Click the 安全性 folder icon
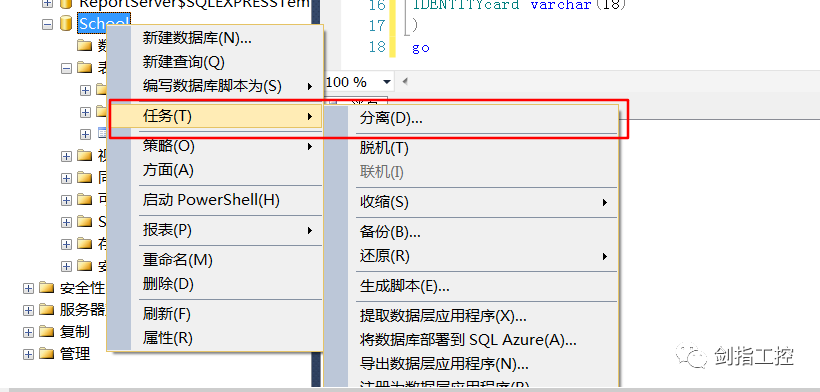 (x=47, y=288)
